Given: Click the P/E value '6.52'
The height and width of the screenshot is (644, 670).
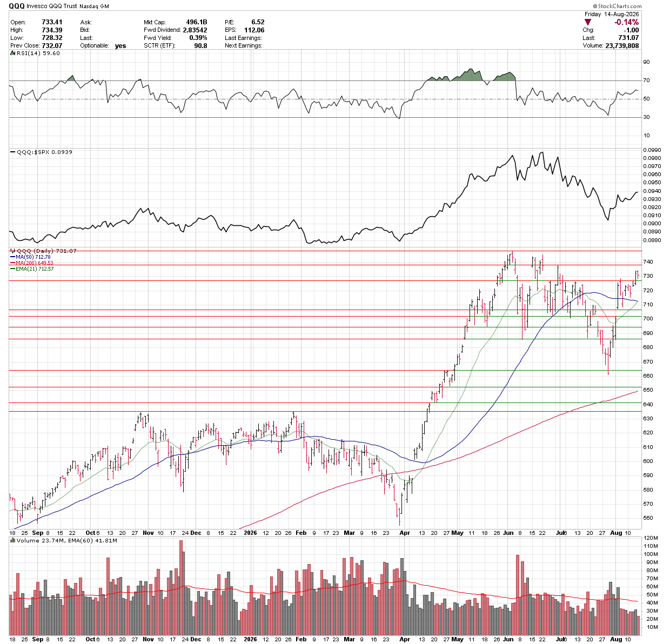Looking at the screenshot, I should [258, 22].
